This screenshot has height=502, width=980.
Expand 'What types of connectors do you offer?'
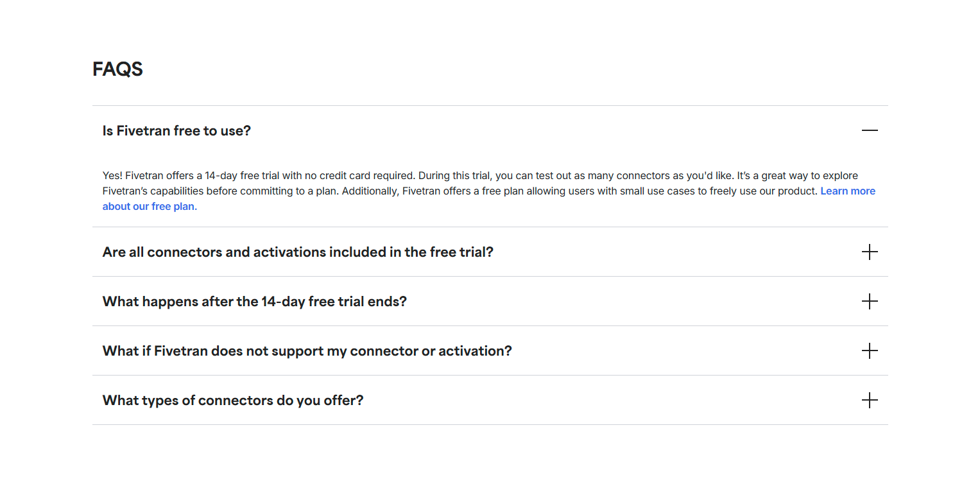(x=232, y=400)
